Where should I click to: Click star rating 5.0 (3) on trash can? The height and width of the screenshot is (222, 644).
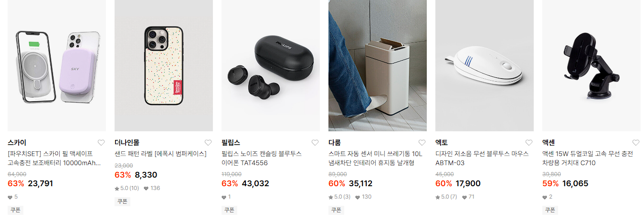[339, 197]
